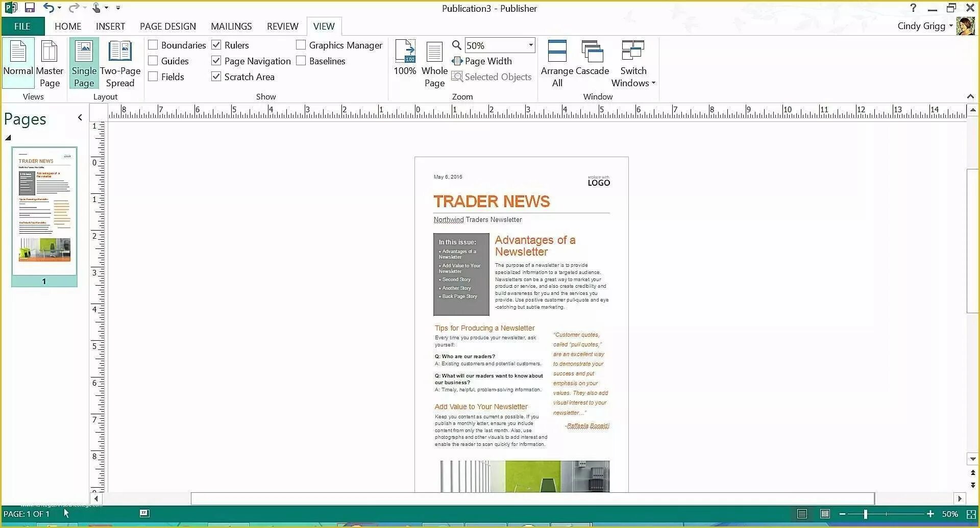This screenshot has width=980, height=528.
Task: Uncheck Page Navigation checkbox
Action: click(x=216, y=61)
